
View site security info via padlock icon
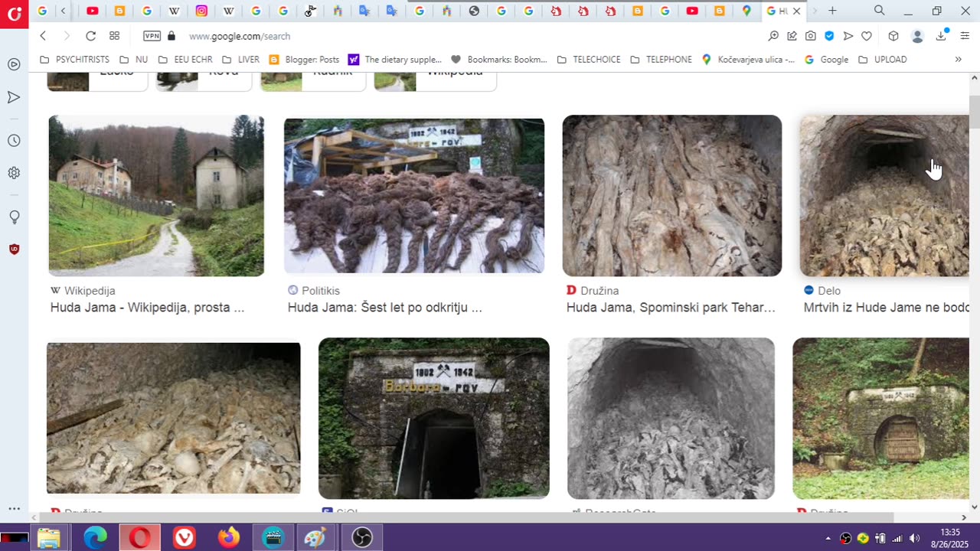171,36
